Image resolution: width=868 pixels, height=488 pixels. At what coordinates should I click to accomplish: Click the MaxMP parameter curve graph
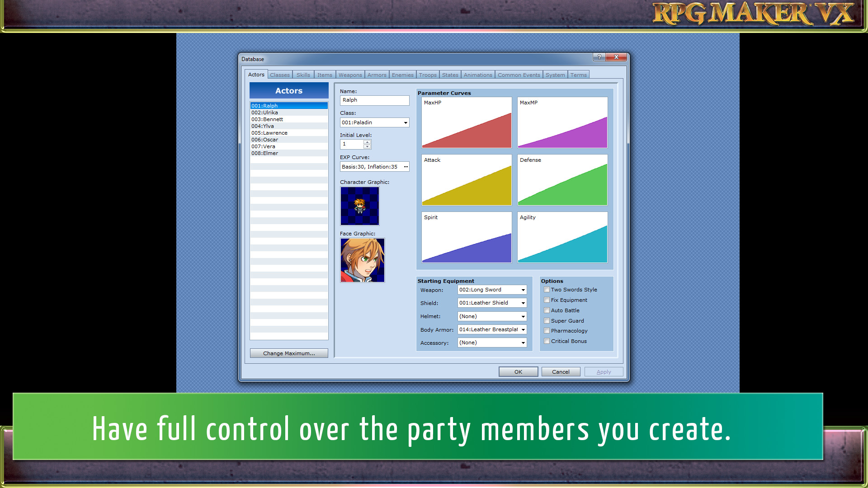(x=562, y=122)
